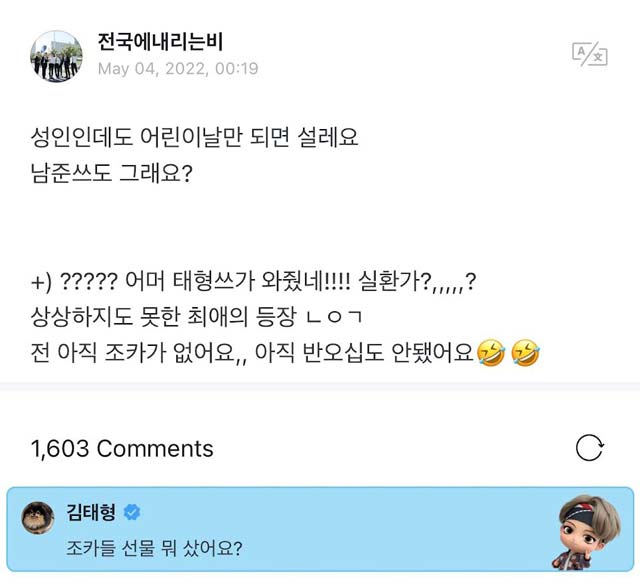Open the 1,603 Comments section header
The image size is (640, 583).
122,448
